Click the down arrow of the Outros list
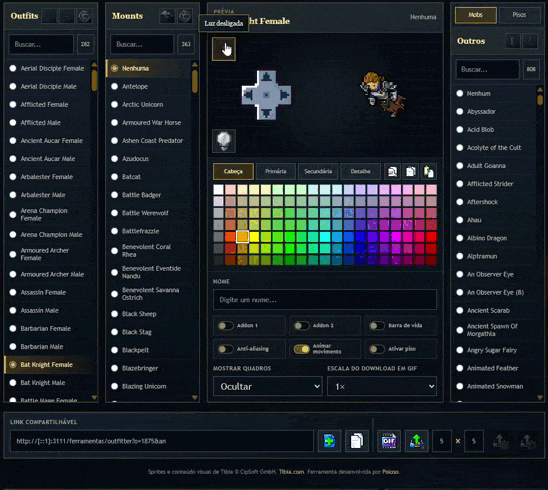 (x=540, y=397)
